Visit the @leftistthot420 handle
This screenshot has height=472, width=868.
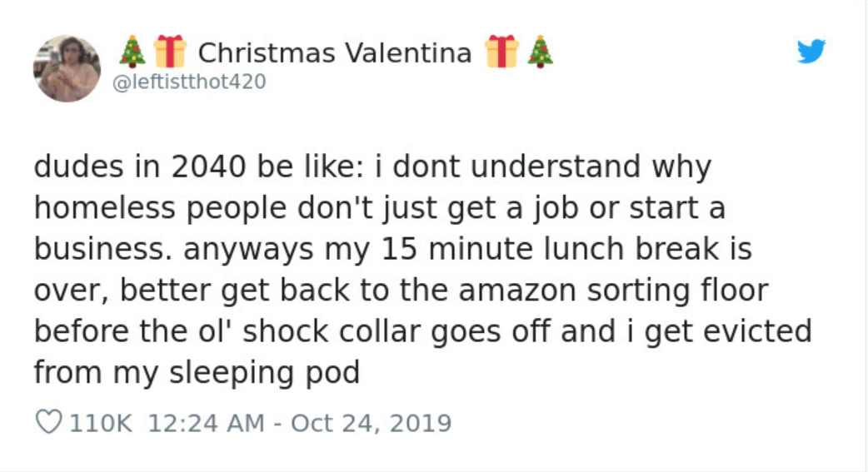(x=188, y=82)
